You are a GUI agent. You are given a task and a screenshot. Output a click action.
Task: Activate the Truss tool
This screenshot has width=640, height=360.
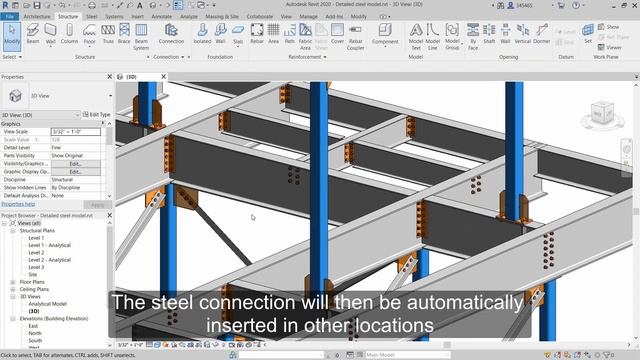(108, 34)
